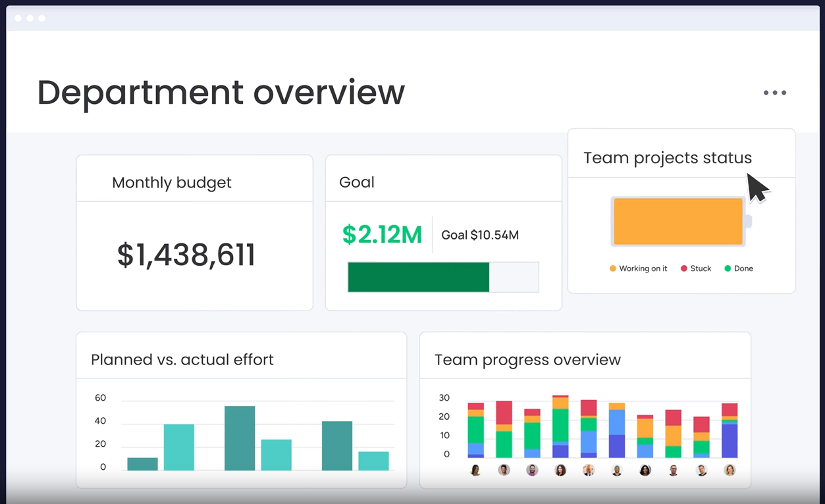This screenshot has width=825, height=504.
Task: Click the first avatar under Team progress chart
Action: point(475,470)
